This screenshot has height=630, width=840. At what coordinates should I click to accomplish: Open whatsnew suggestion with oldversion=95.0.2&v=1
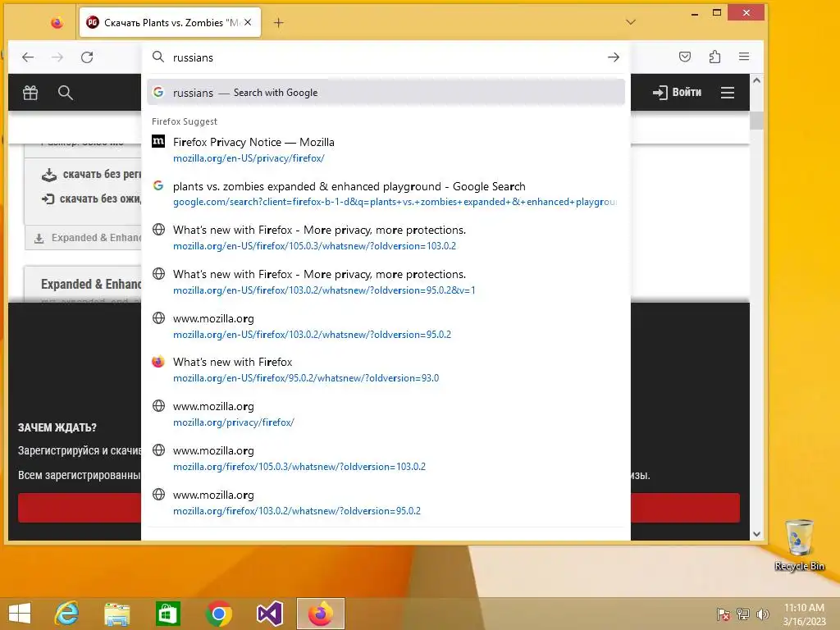(x=386, y=282)
